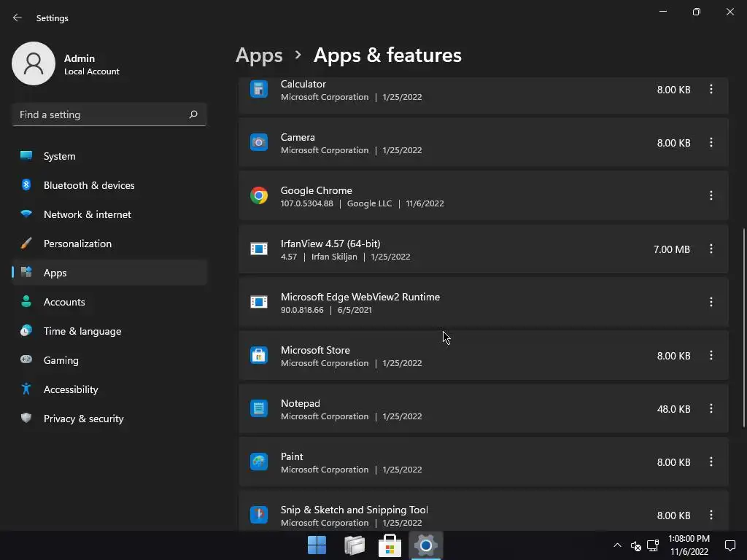The height and width of the screenshot is (560, 747).
Task: Open File Explorer from the taskbar
Action: pos(354,545)
